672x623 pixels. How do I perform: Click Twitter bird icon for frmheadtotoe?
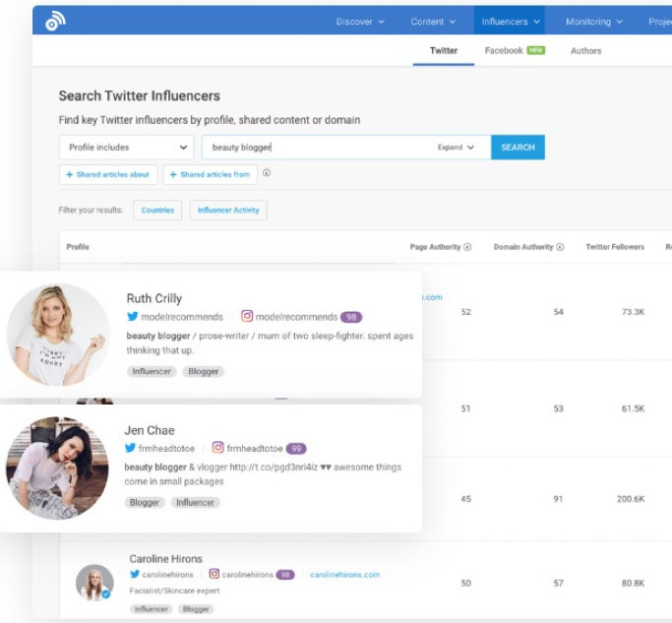tap(130, 448)
